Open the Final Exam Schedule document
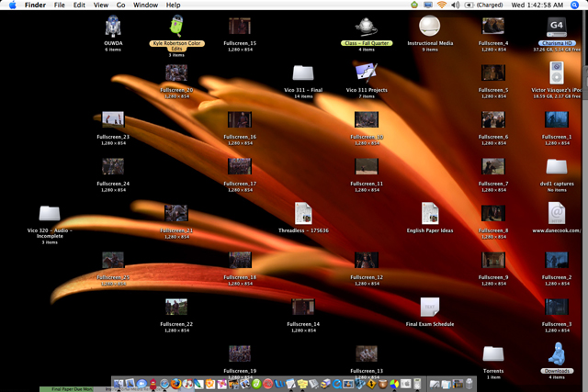Viewport: 588px width, 392px height. click(430, 307)
